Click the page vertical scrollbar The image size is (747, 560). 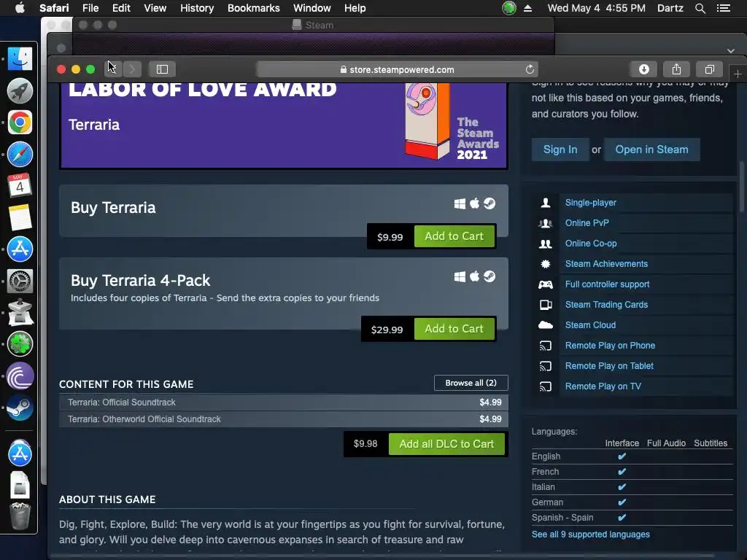741,187
